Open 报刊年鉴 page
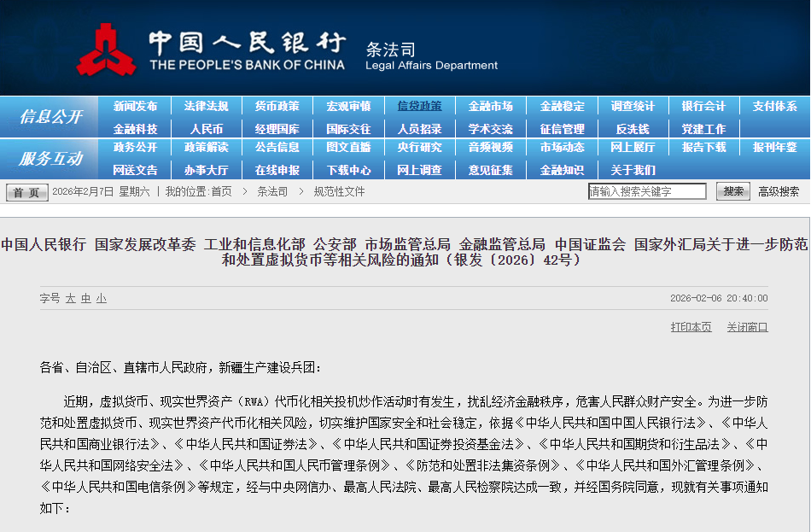This screenshot has width=811, height=532. [775, 147]
